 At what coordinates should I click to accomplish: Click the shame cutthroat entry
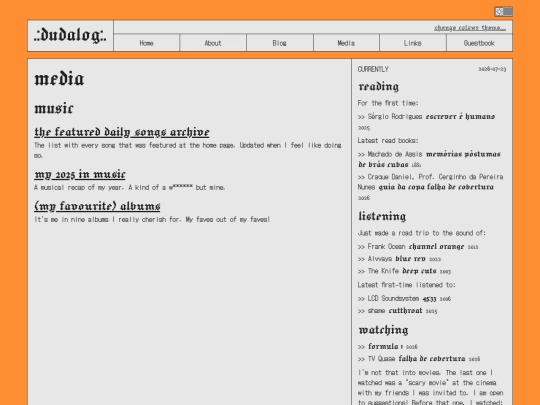397,311
